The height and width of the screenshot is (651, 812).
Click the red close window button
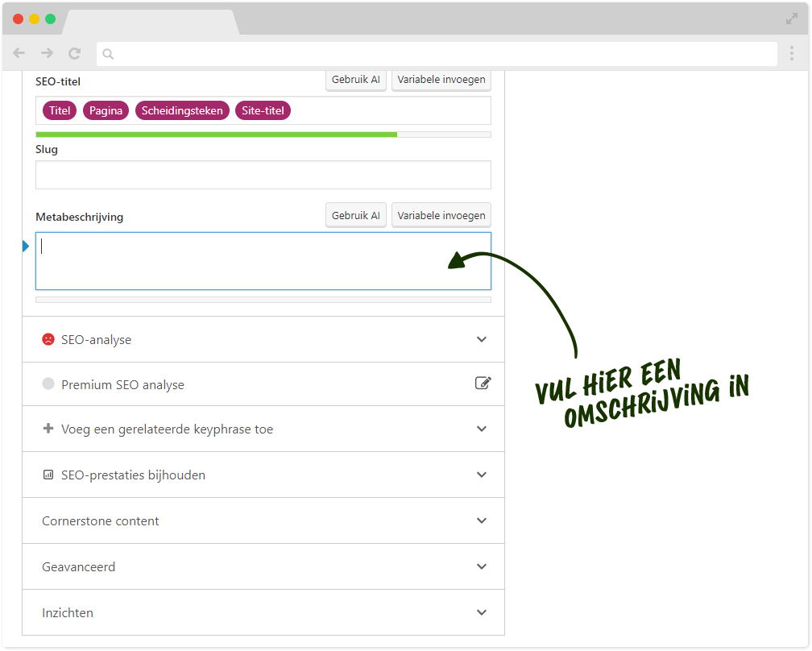[x=18, y=19]
